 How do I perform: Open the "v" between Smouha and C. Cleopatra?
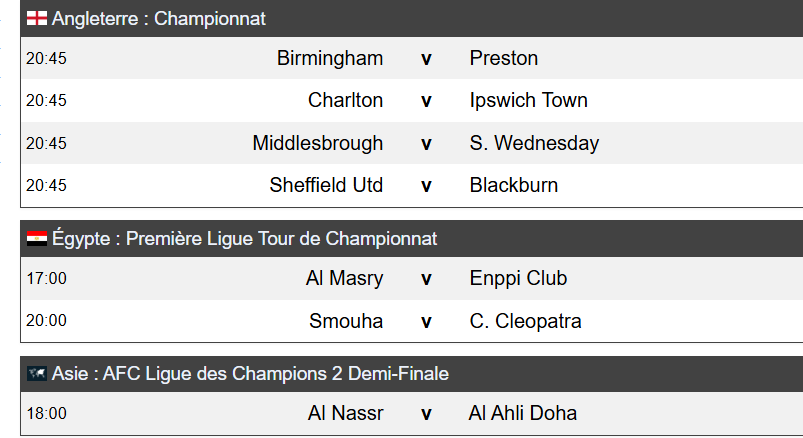(x=426, y=321)
